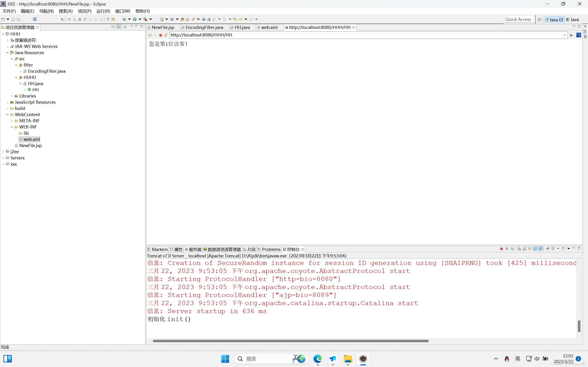Open the 运行(R) menu
Screen dimensions: 588x367
[103, 11]
